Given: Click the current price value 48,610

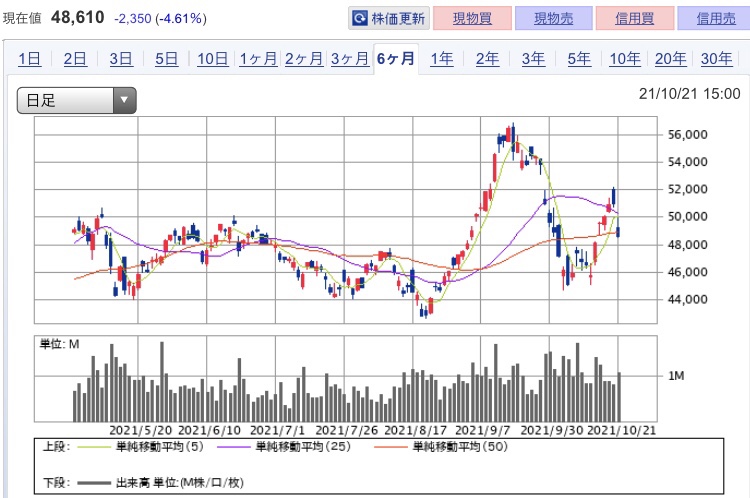Looking at the screenshot, I should pos(77,18).
